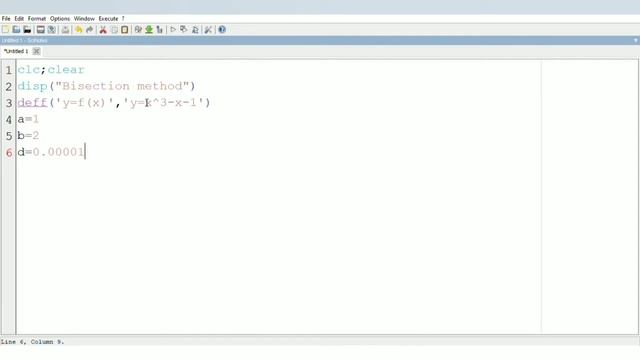Click line number 6 in gutter

pyautogui.click(x=9, y=152)
